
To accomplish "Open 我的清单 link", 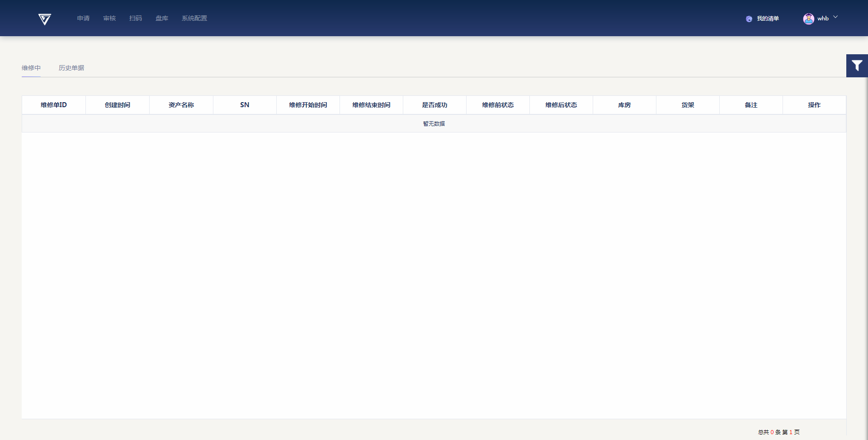I will tap(768, 19).
